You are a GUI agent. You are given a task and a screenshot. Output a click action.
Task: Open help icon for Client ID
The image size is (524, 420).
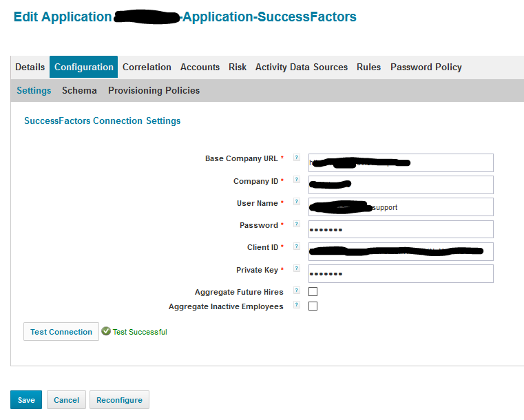pos(296,246)
